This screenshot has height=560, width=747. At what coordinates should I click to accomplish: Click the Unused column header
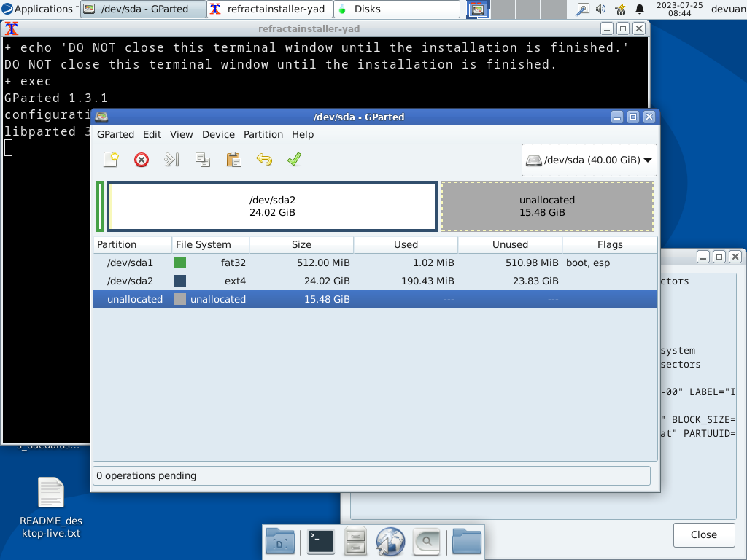coord(510,245)
